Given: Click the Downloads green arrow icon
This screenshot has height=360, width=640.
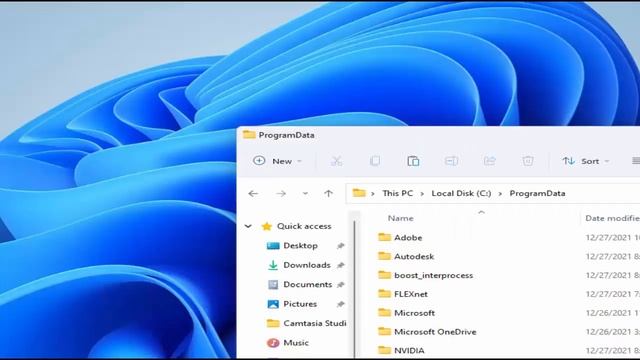Looking at the screenshot, I should point(273,265).
